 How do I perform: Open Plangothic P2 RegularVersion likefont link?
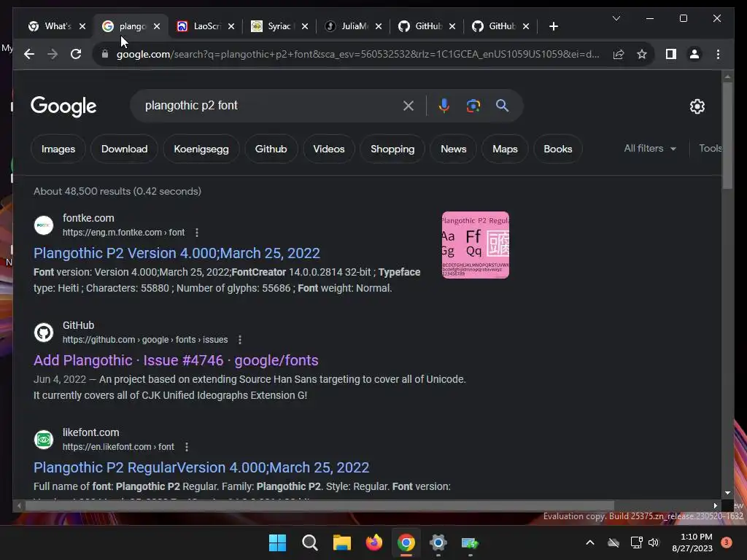201,467
